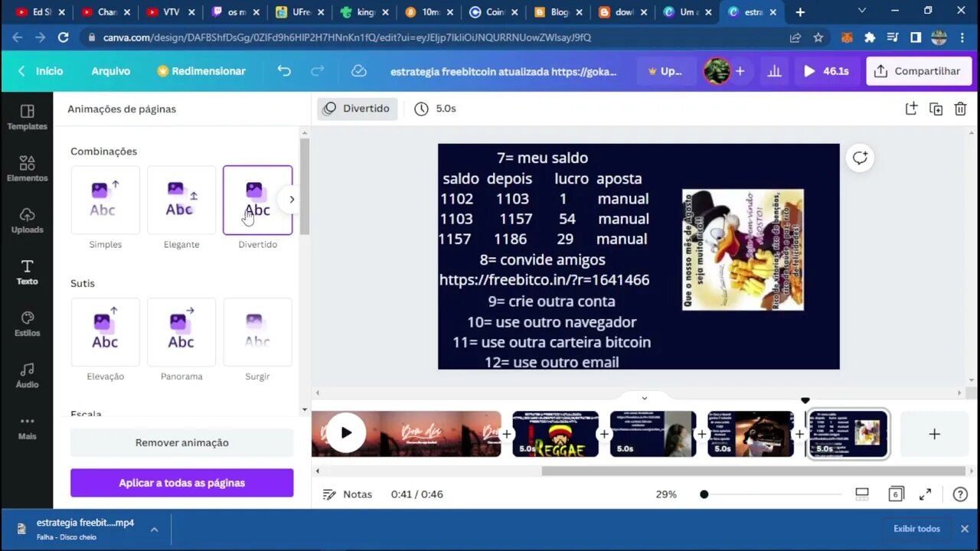The image size is (980, 551).
Task: Open the Redimensionar option
Action: tap(201, 70)
